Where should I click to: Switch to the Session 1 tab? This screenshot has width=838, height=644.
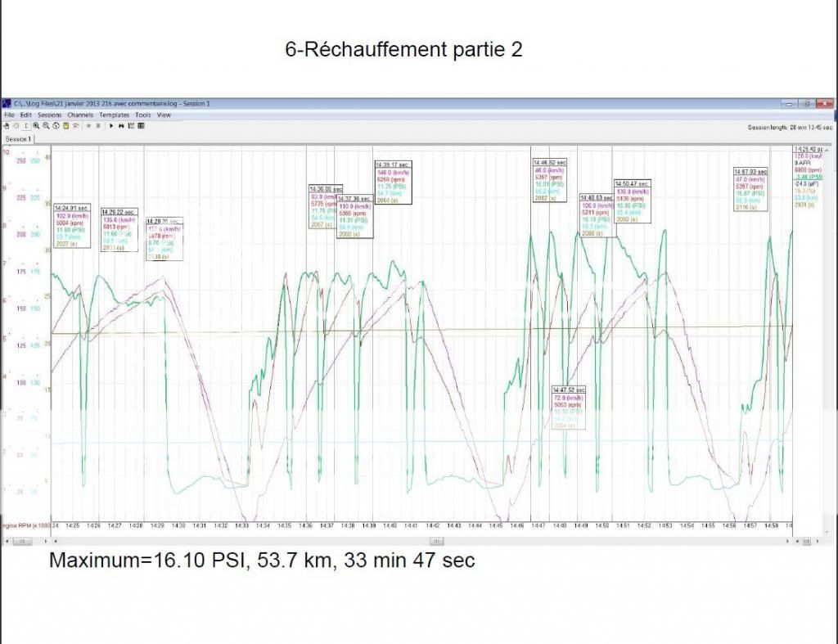(19, 139)
